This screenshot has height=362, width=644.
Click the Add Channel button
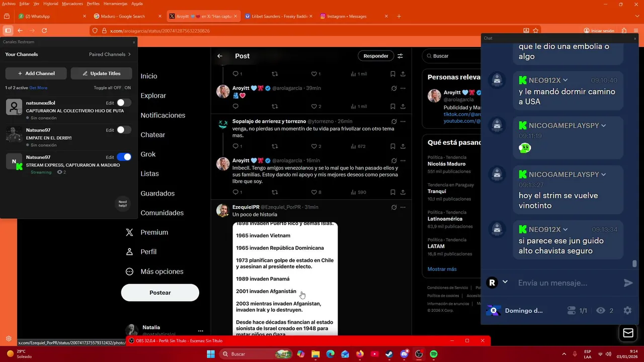pos(36,73)
